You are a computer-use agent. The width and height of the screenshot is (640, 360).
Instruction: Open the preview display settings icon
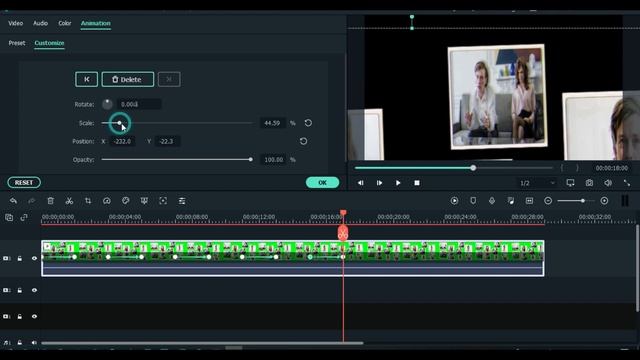point(571,183)
